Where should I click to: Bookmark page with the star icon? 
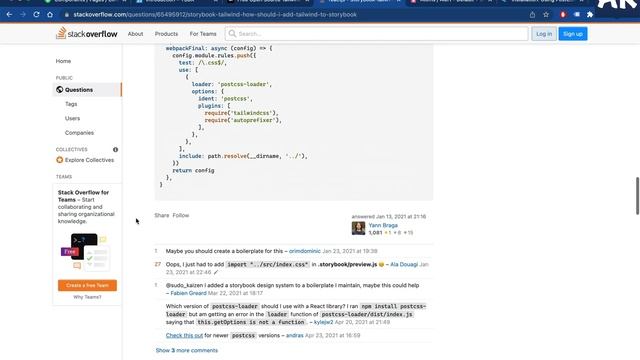point(546,15)
